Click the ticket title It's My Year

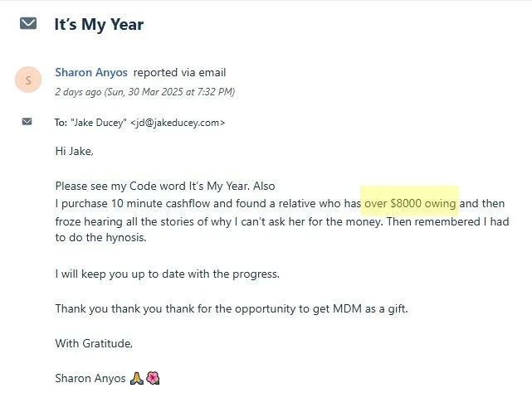99,24
